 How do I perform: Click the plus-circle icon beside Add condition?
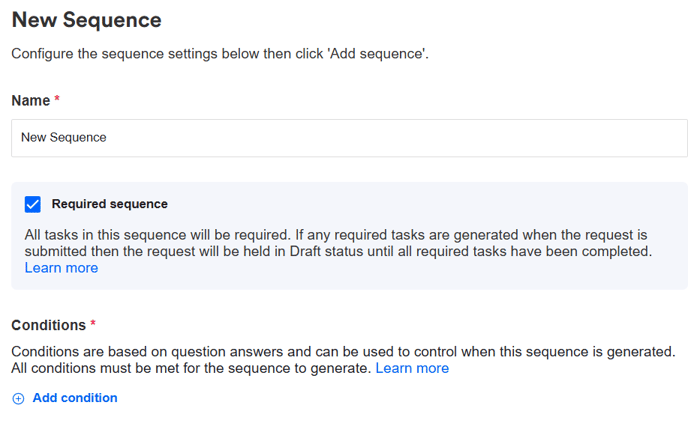18,398
